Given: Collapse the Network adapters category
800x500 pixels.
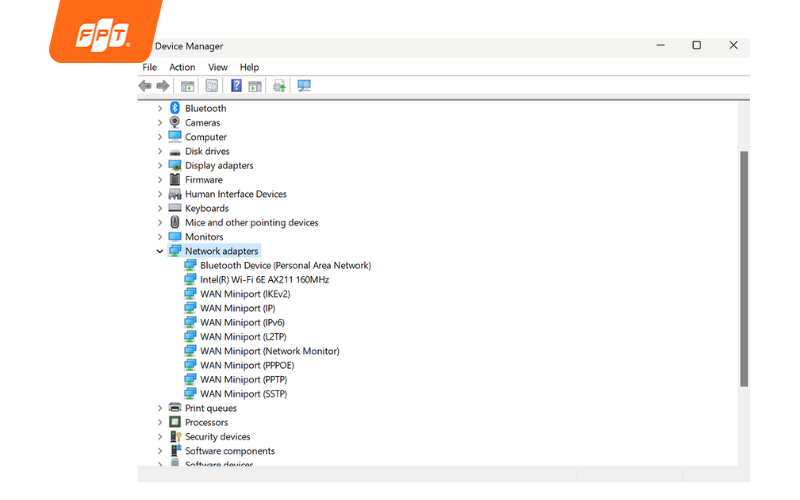Looking at the screenshot, I should tap(160, 251).
